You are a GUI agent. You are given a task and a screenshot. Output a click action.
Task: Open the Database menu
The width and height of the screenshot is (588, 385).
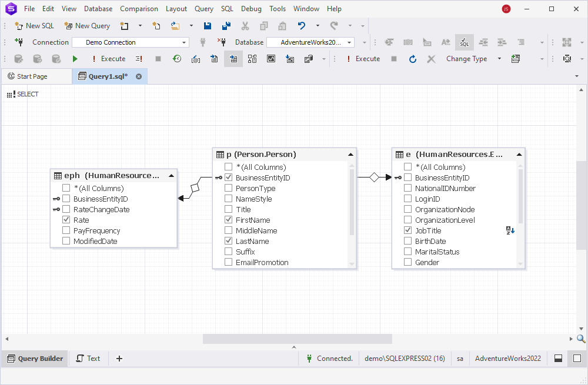click(x=98, y=9)
